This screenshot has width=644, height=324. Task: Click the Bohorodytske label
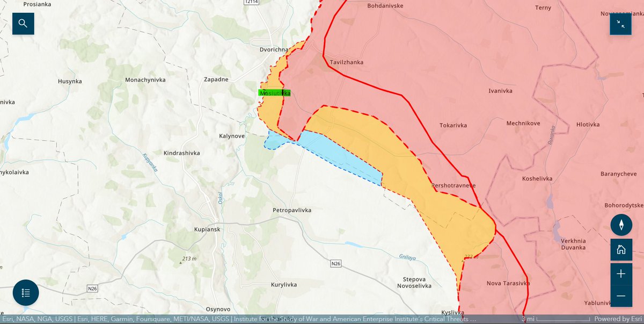click(623, 206)
